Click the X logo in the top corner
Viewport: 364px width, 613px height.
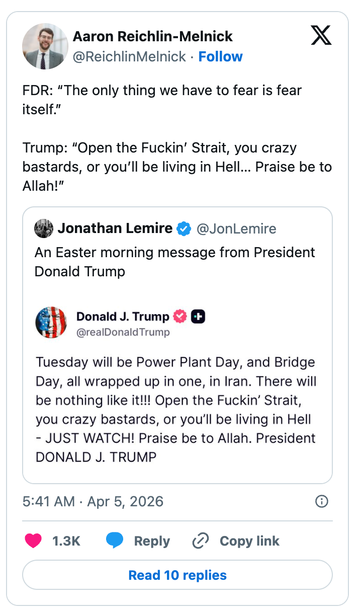tap(321, 35)
